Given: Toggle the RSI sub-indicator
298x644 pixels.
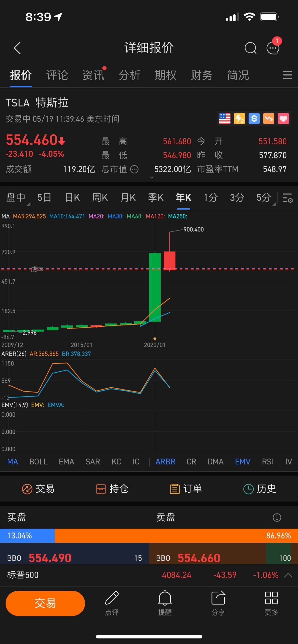Looking at the screenshot, I should pos(268,462).
